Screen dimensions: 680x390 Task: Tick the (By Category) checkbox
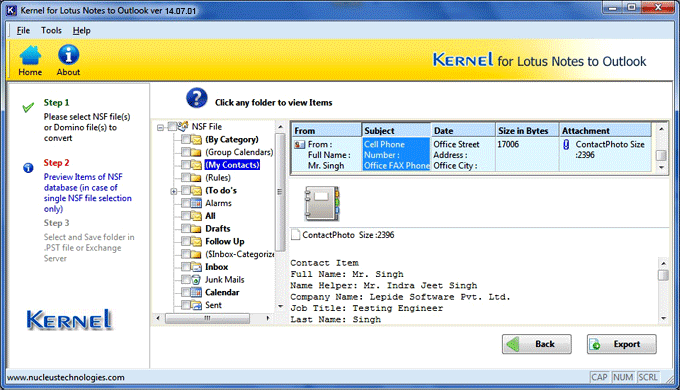coord(186,139)
